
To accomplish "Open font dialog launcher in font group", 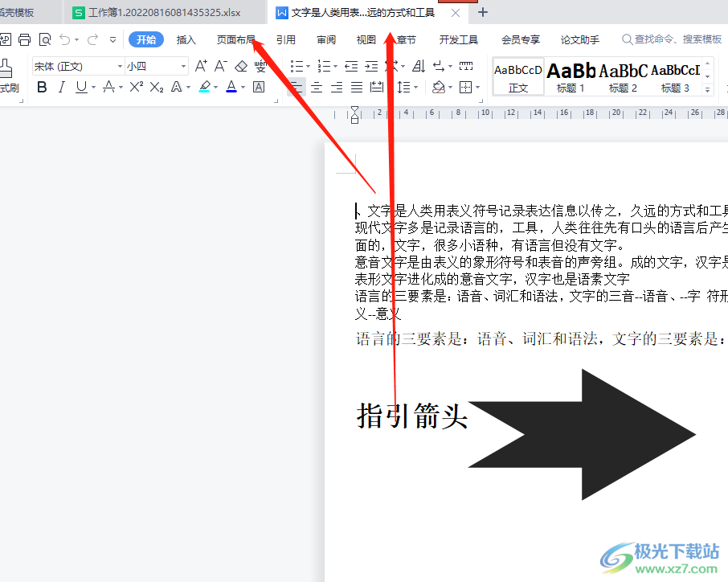I will (x=276, y=100).
